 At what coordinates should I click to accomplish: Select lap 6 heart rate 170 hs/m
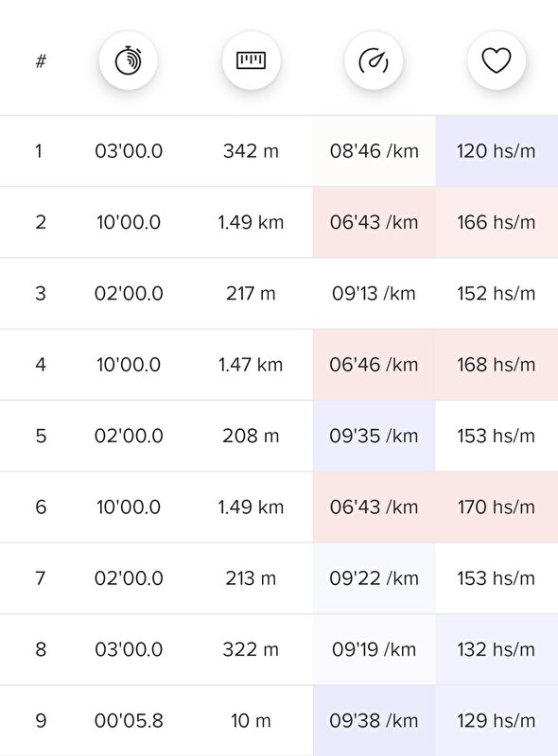click(497, 507)
